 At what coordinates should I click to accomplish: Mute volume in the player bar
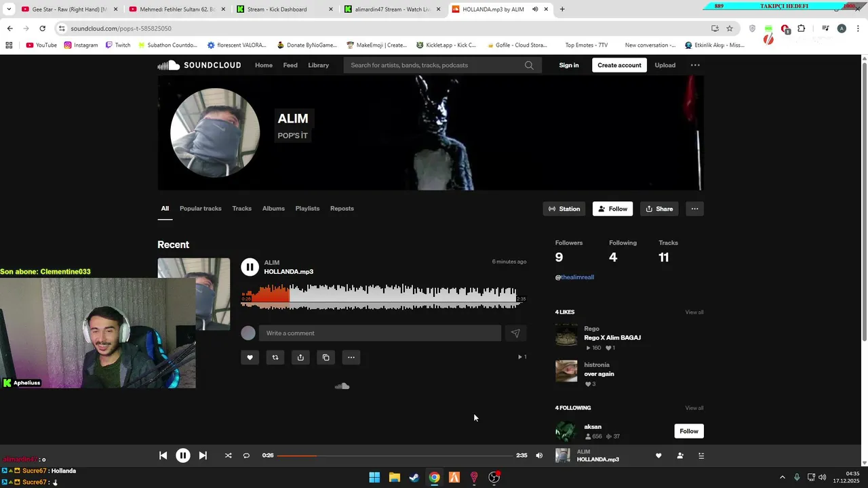(x=539, y=455)
